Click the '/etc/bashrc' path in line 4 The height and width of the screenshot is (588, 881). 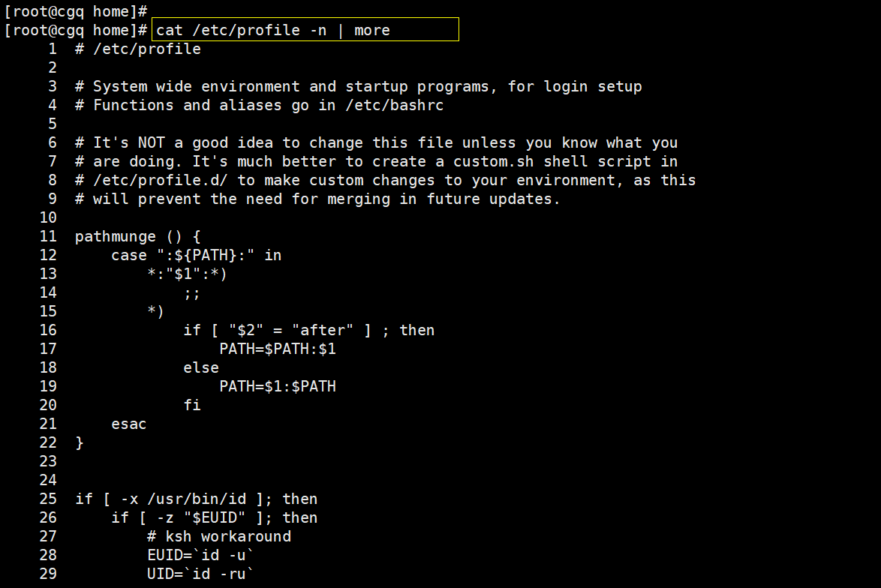395,105
